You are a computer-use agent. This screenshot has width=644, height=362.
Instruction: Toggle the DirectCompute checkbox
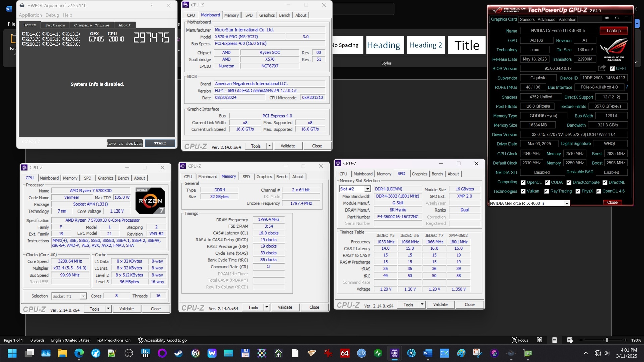pyautogui.click(x=569, y=182)
